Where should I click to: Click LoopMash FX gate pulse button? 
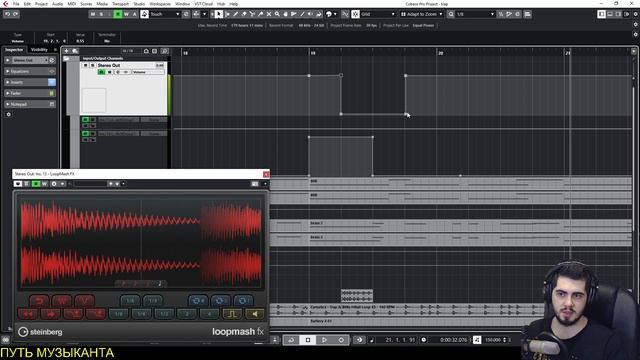tap(232, 314)
